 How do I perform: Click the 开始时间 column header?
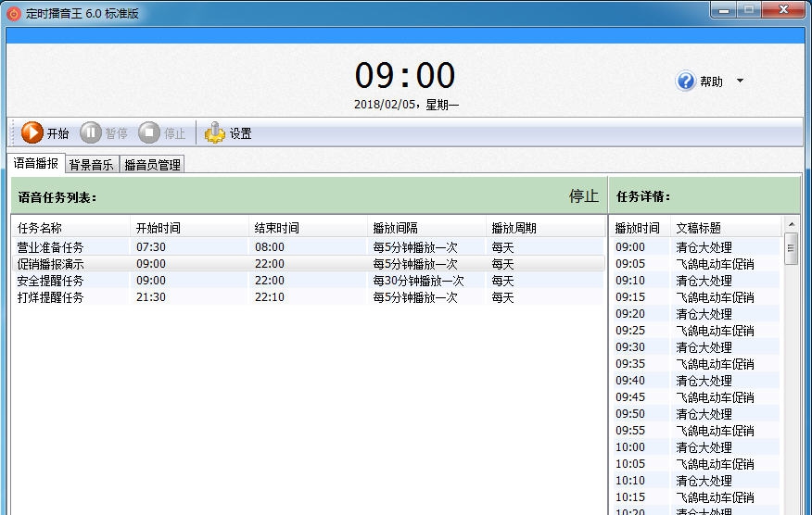coord(189,228)
